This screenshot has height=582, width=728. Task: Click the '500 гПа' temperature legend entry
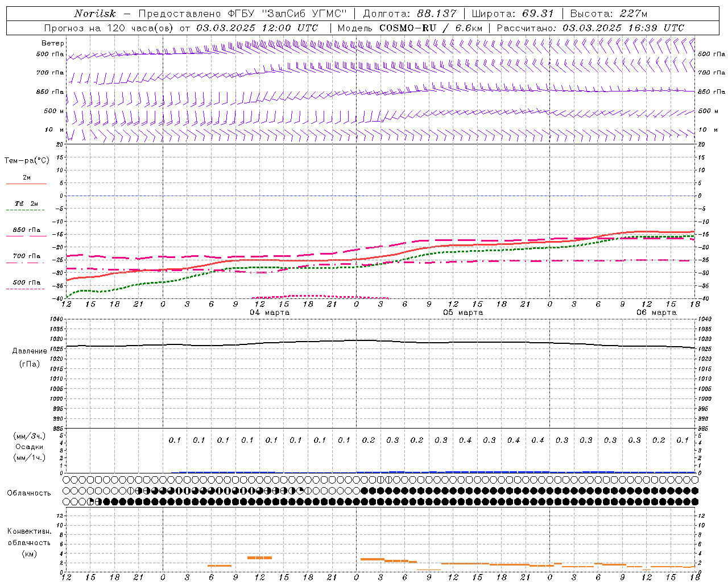click(26, 285)
